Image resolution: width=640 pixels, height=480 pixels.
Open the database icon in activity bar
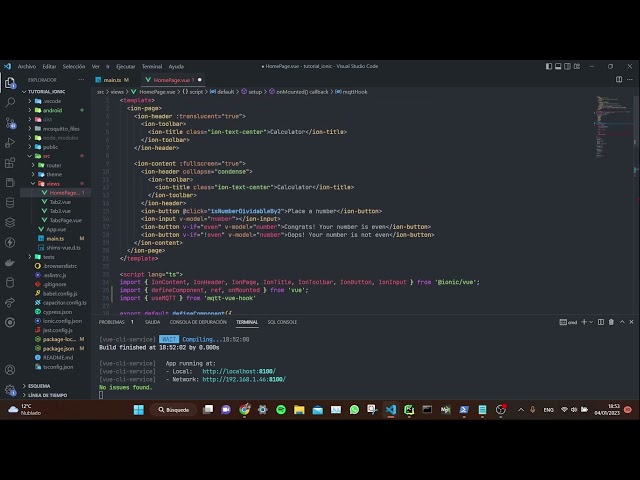(x=10, y=202)
